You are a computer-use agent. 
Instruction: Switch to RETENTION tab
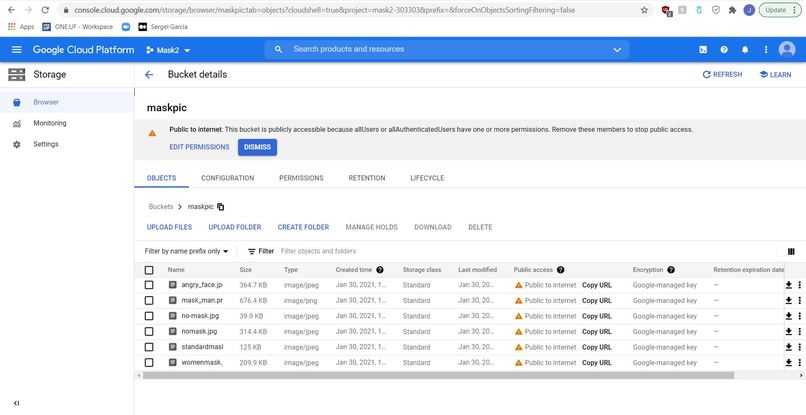[x=367, y=178]
